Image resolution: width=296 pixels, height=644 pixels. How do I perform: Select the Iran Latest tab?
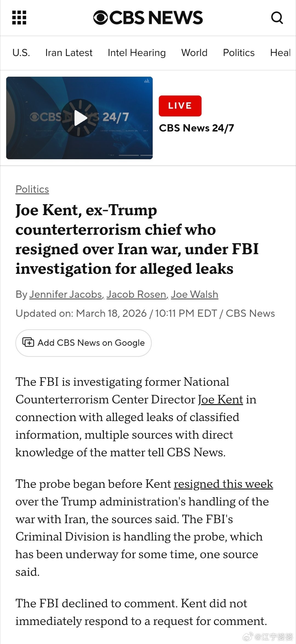pos(69,53)
